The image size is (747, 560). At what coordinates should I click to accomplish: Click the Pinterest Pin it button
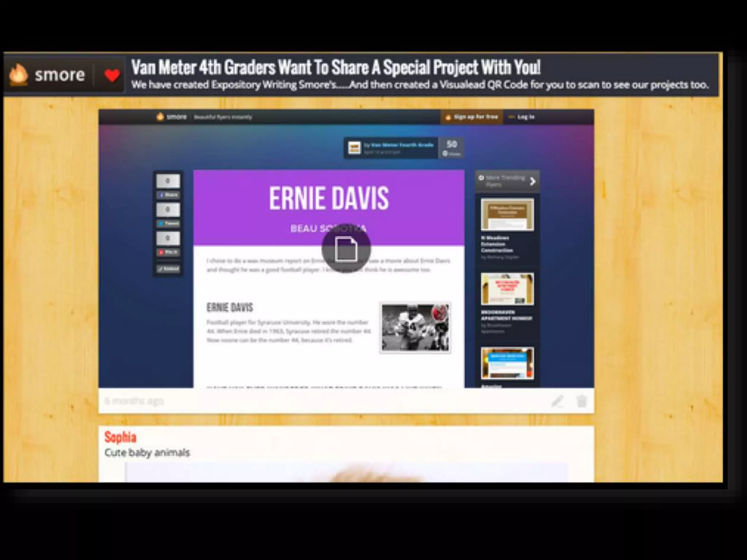(x=168, y=252)
